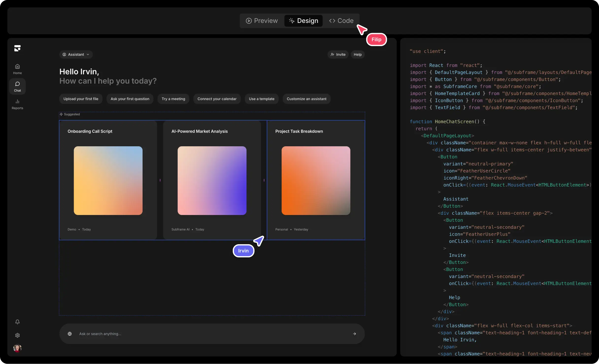Image resolution: width=599 pixels, height=364 pixels.
Task: Open the Chat panel in the sidebar
Action: coord(17,86)
